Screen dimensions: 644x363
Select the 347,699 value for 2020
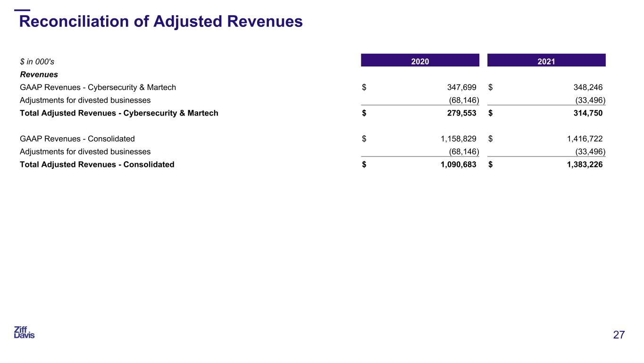point(461,87)
